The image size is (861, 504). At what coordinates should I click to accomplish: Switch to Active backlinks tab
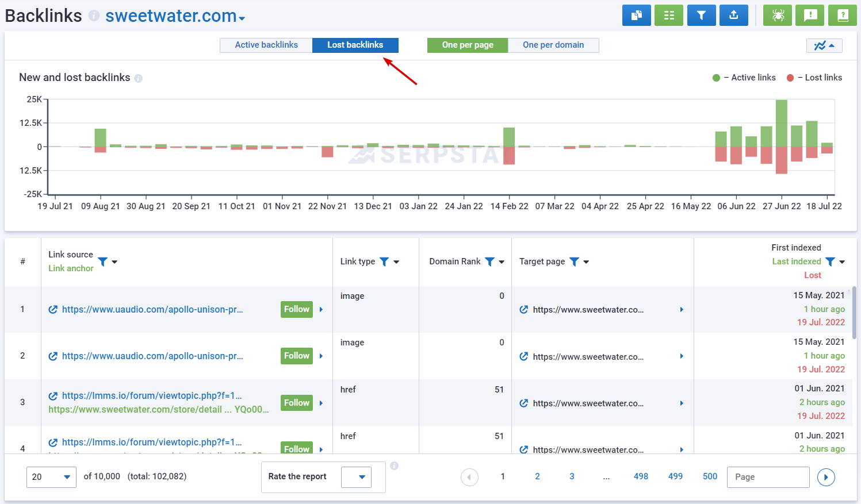pyautogui.click(x=266, y=45)
